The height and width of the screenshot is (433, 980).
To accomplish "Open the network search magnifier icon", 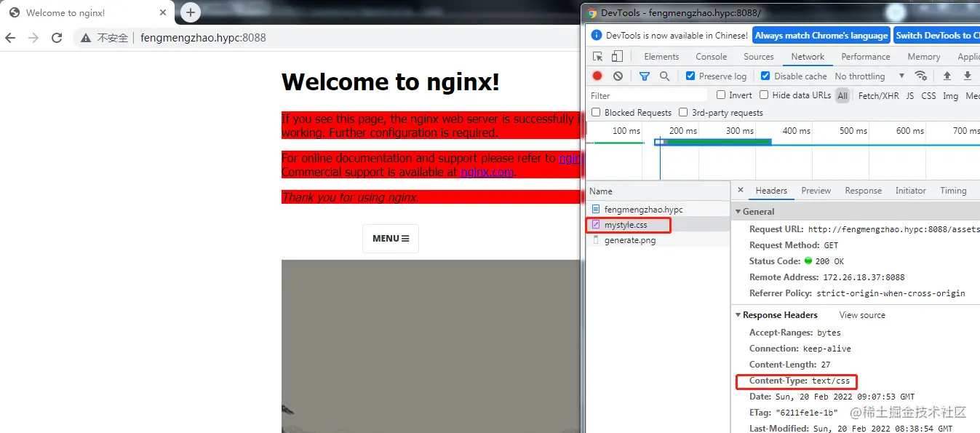I will point(664,76).
